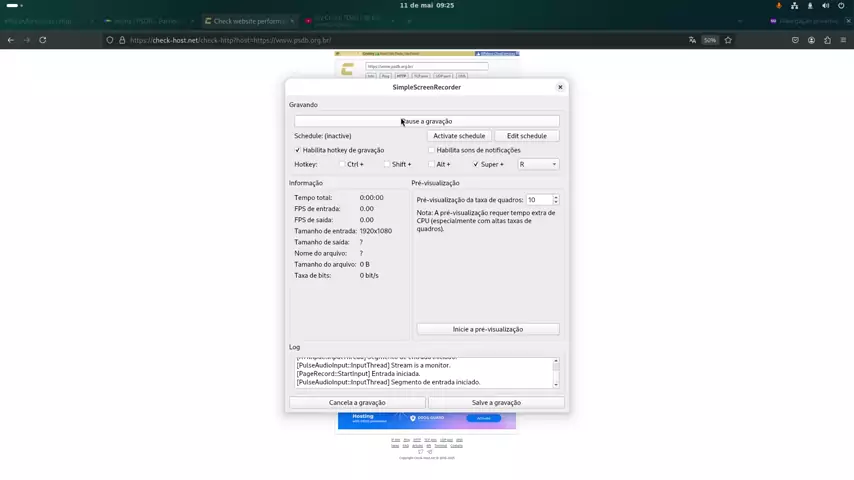Click the preview frame rate field
854x480 pixels.
pos(539,200)
